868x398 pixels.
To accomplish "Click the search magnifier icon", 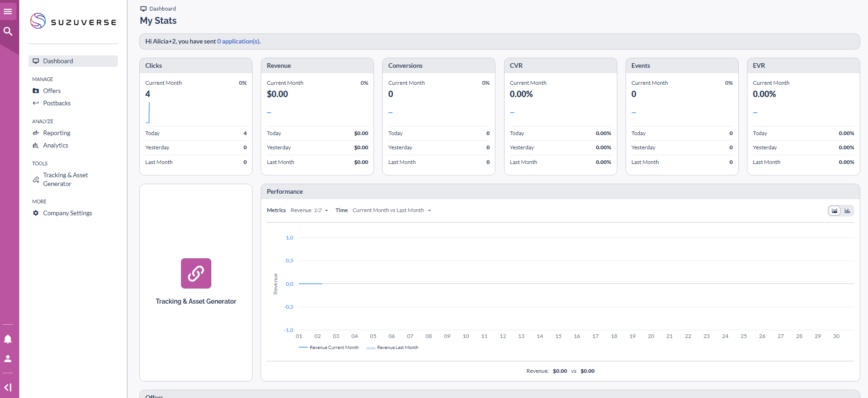I will pos(8,31).
